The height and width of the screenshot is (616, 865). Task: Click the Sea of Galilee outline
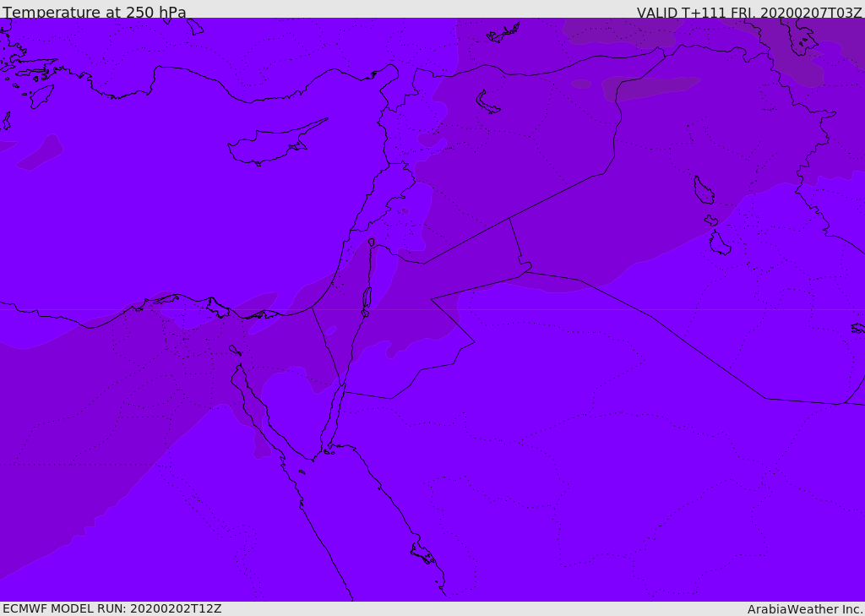371,243
